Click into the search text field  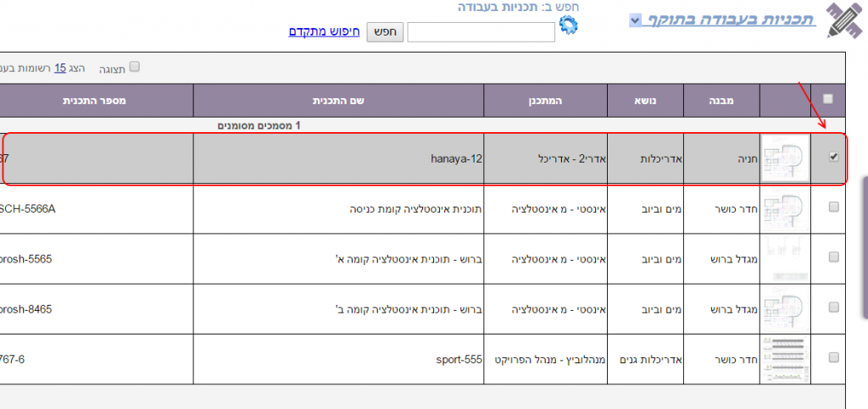tap(481, 32)
